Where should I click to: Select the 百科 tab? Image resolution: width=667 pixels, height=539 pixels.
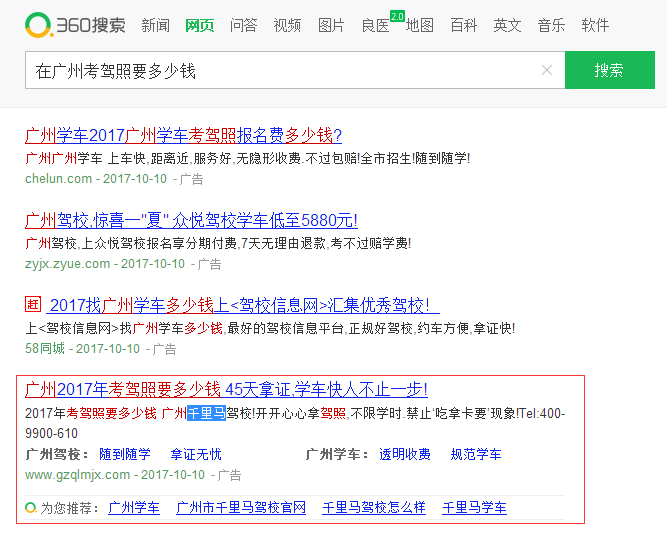click(x=463, y=25)
